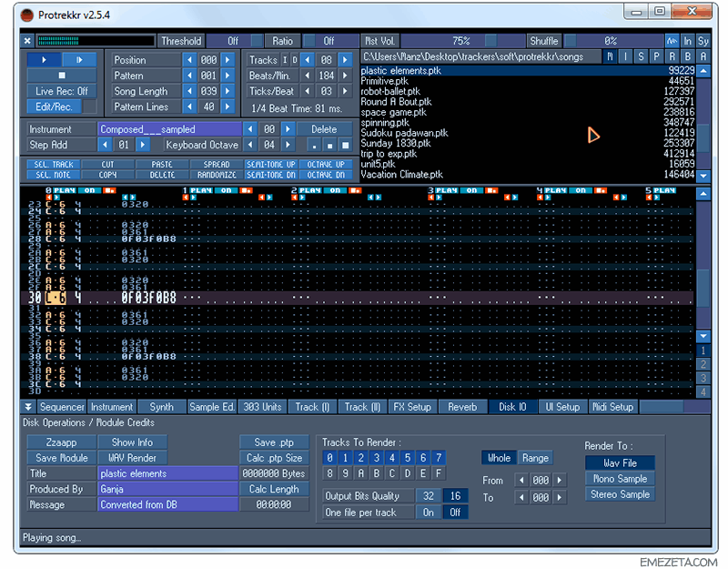
Task: Toggle the ON switch of track 1
Action: [x=226, y=190]
